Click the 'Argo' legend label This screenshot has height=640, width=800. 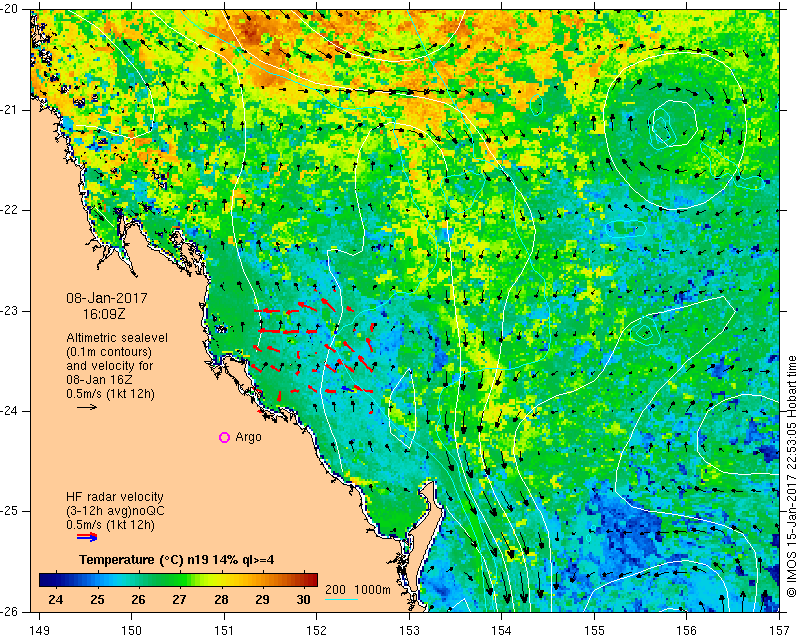[x=248, y=437]
